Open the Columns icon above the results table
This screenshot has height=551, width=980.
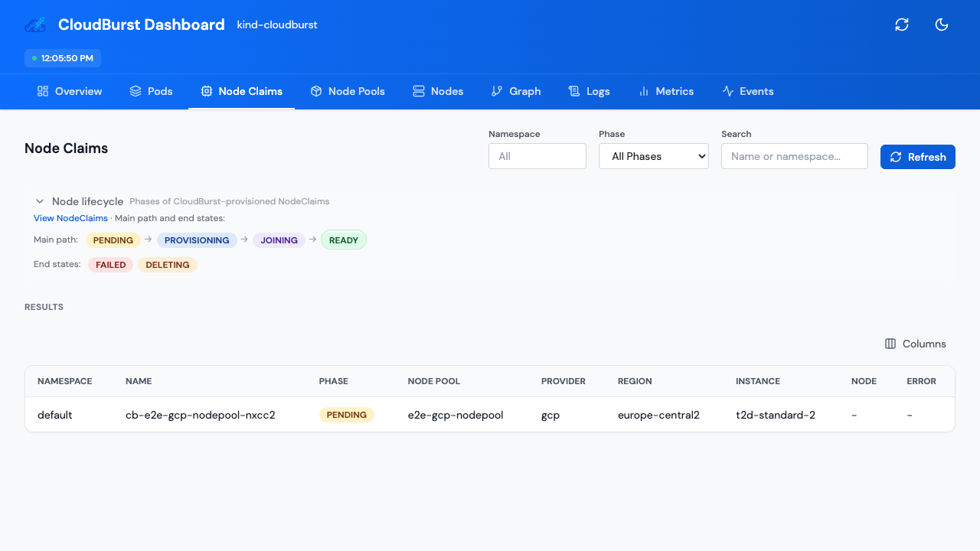click(889, 344)
